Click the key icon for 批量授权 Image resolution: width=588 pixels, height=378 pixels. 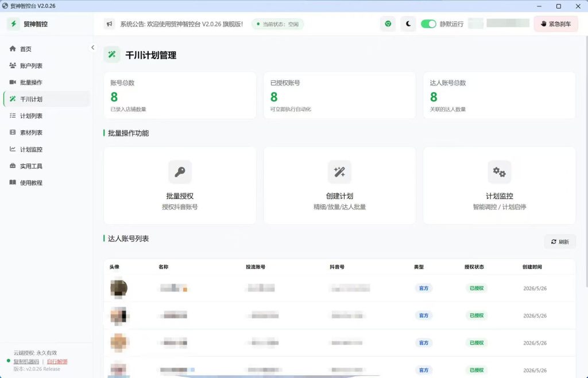pyautogui.click(x=180, y=172)
